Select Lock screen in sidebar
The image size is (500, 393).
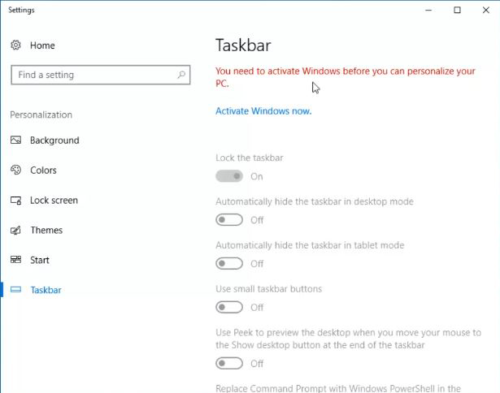pyautogui.click(x=54, y=200)
